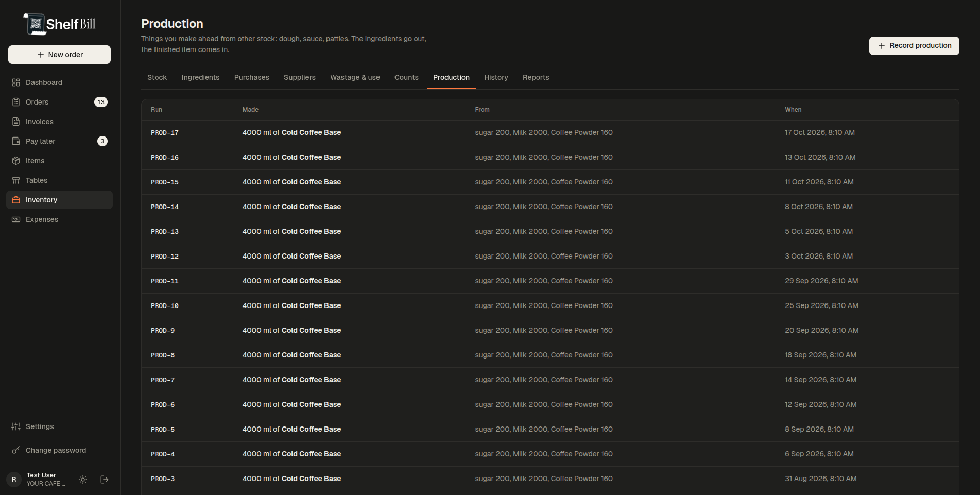The width and height of the screenshot is (980, 495).
Task: Open the Purchases tab
Action: pos(252,77)
